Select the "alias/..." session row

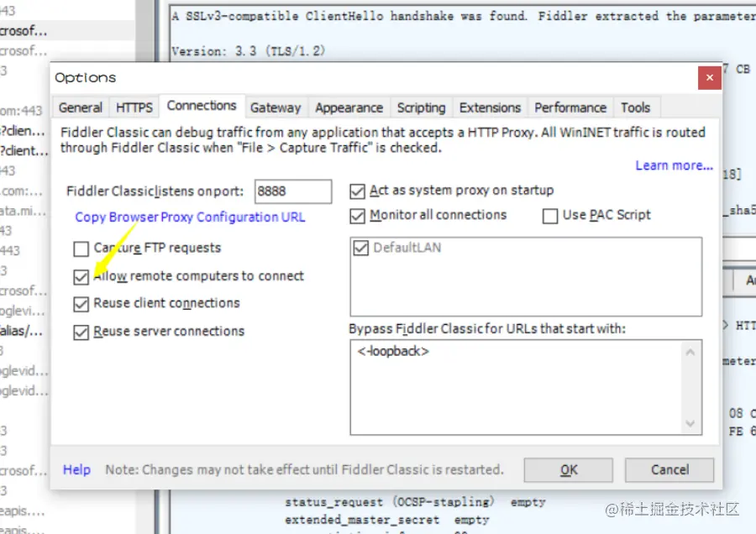(22, 331)
